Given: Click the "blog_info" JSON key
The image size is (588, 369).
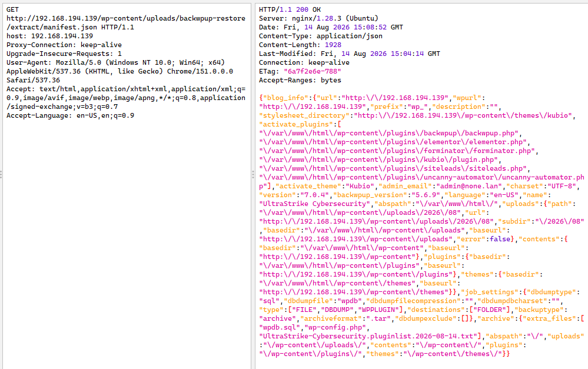Looking at the screenshot, I should point(285,98).
